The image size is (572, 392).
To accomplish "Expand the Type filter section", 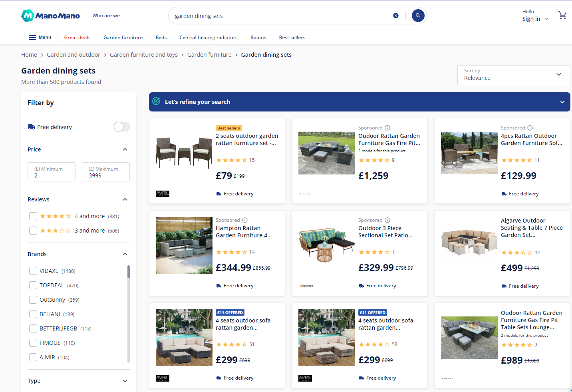I will (x=125, y=381).
